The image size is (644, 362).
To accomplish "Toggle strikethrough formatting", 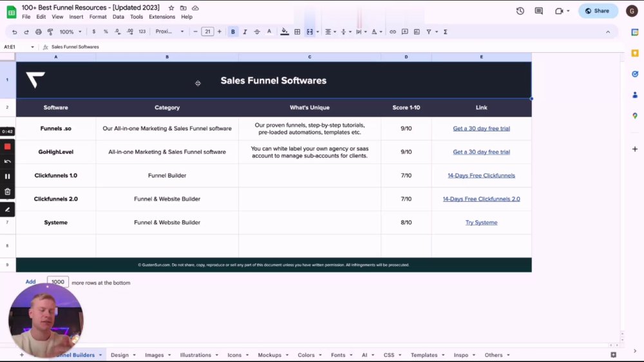I will tap(257, 32).
